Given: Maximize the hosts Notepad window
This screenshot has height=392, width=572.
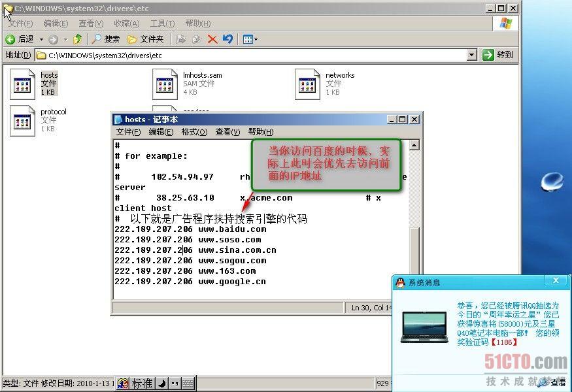Looking at the screenshot, I should click(x=403, y=120).
